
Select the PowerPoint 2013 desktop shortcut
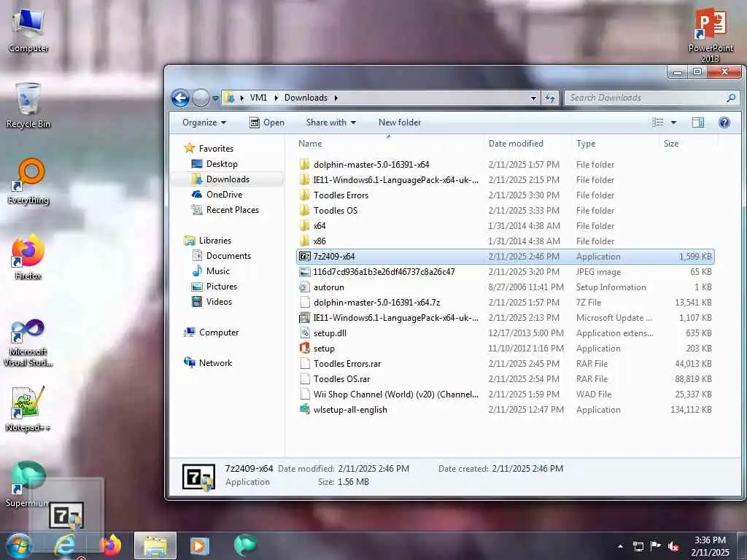tap(711, 35)
